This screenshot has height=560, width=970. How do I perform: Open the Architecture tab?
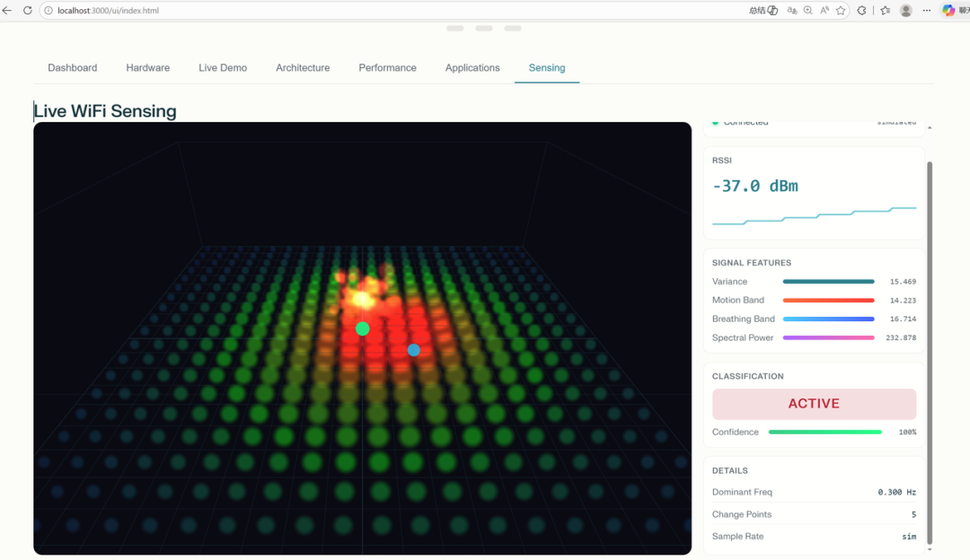pyautogui.click(x=303, y=68)
